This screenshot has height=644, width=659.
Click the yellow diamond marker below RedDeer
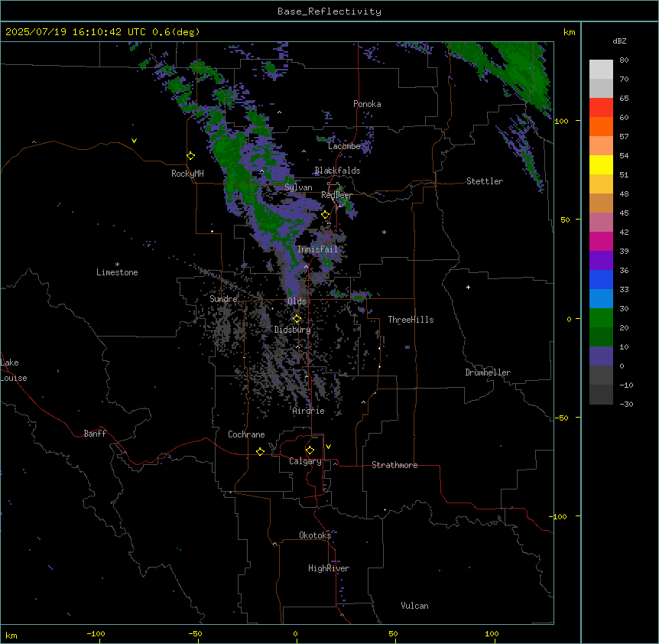click(326, 215)
